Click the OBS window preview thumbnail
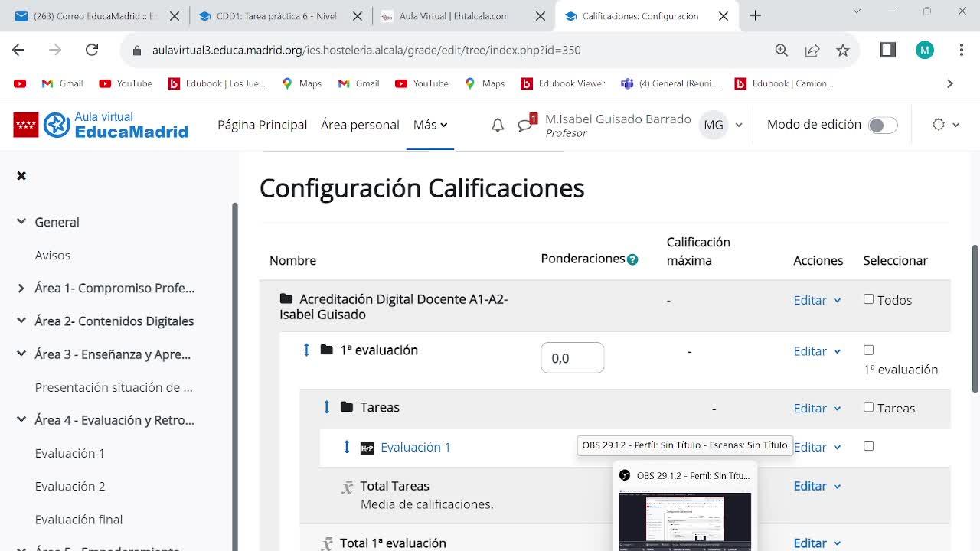Image resolution: width=980 pixels, height=551 pixels. point(685,521)
